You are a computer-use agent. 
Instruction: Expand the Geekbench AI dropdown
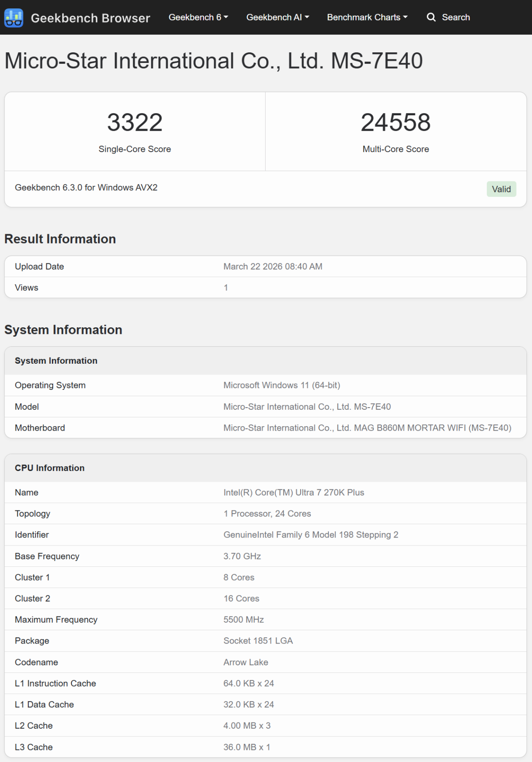tap(278, 17)
